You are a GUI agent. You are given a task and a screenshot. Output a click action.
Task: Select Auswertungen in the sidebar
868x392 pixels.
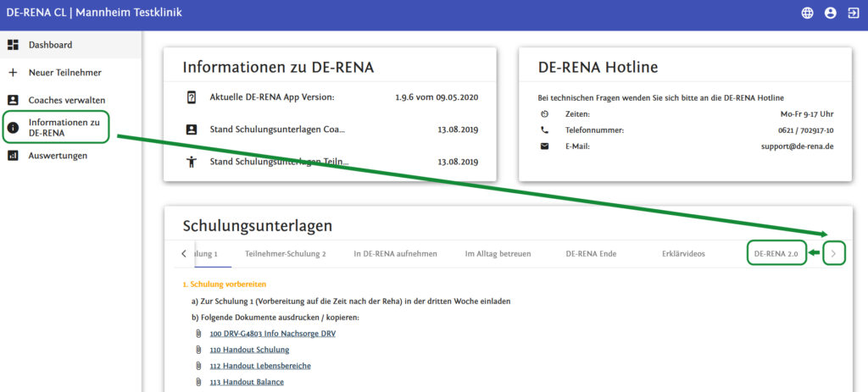pyautogui.click(x=58, y=156)
